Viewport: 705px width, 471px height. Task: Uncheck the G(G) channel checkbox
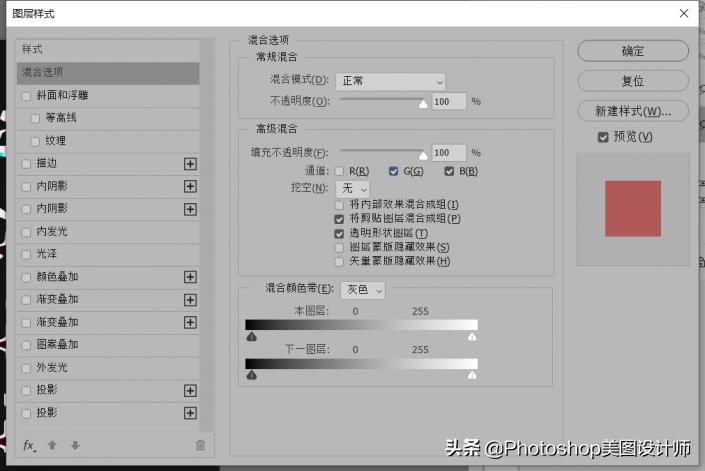393,171
